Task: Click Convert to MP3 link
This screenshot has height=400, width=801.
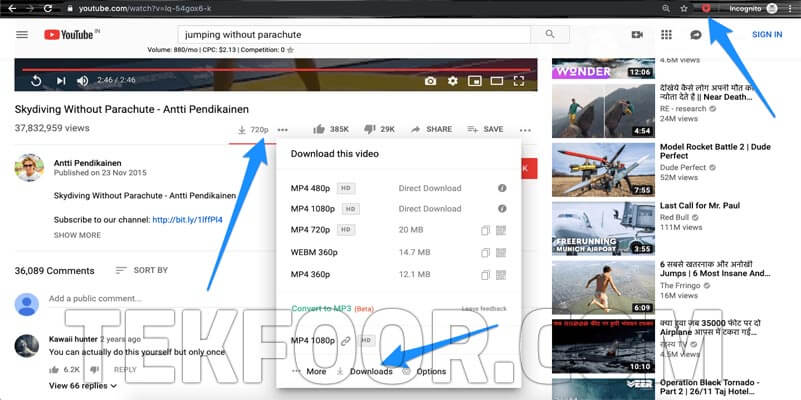Action: point(321,309)
